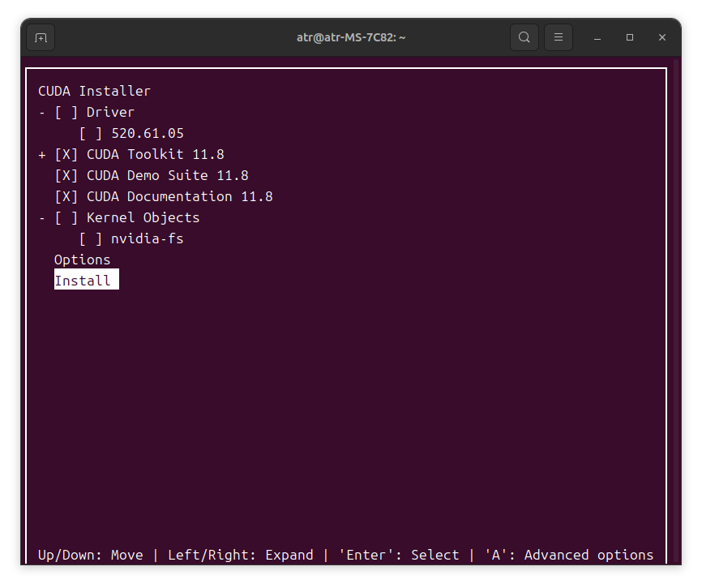Close the terminal window
The image size is (702, 588).
point(662,37)
